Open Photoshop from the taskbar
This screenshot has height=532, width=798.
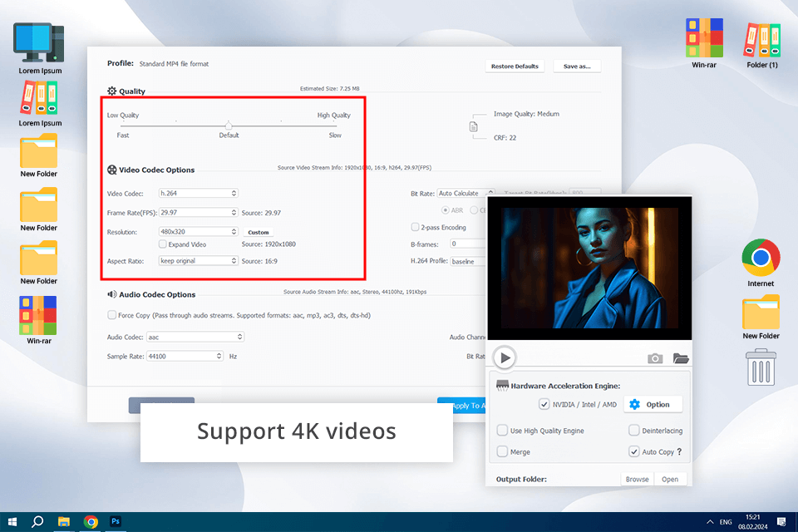pyautogui.click(x=116, y=521)
